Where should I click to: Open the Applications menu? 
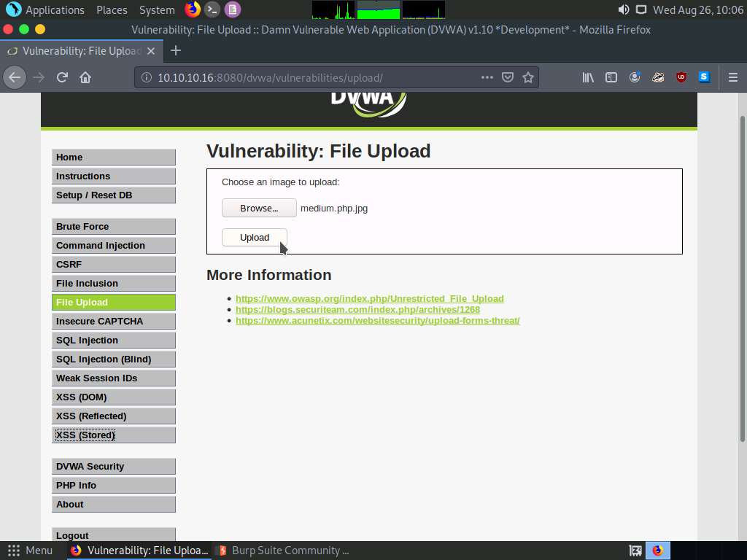pyautogui.click(x=46, y=9)
